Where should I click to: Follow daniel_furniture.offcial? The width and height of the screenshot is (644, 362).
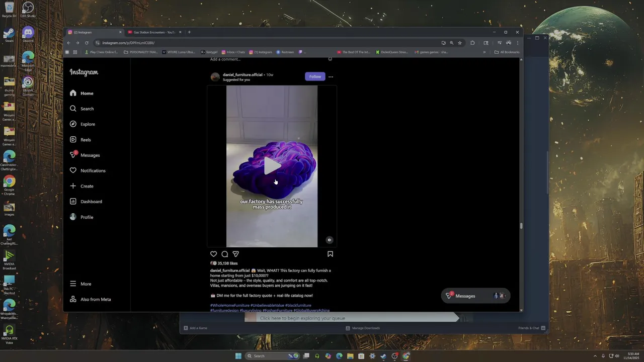315,76
